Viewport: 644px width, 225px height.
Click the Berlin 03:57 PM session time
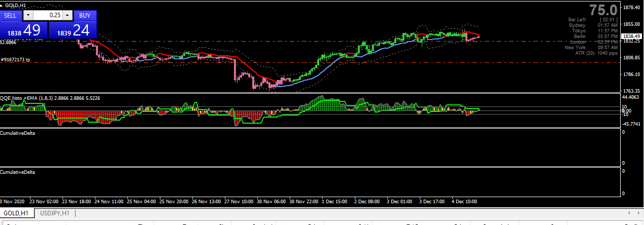tap(595, 36)
